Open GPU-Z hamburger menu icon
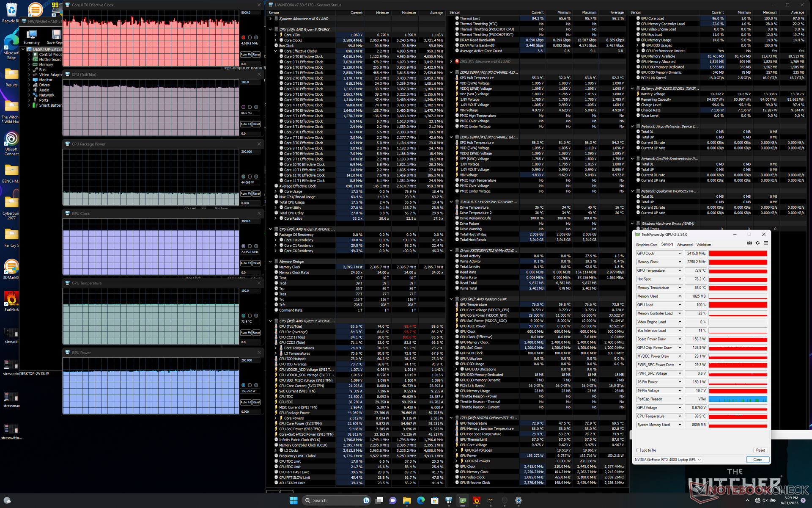The height and width of the screenshot is (508, 812). tap(765, 243)
